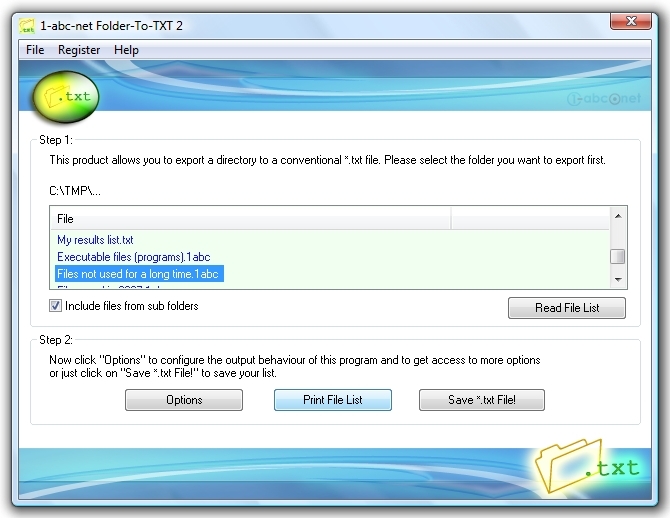Open the Options dialog button

184,400
